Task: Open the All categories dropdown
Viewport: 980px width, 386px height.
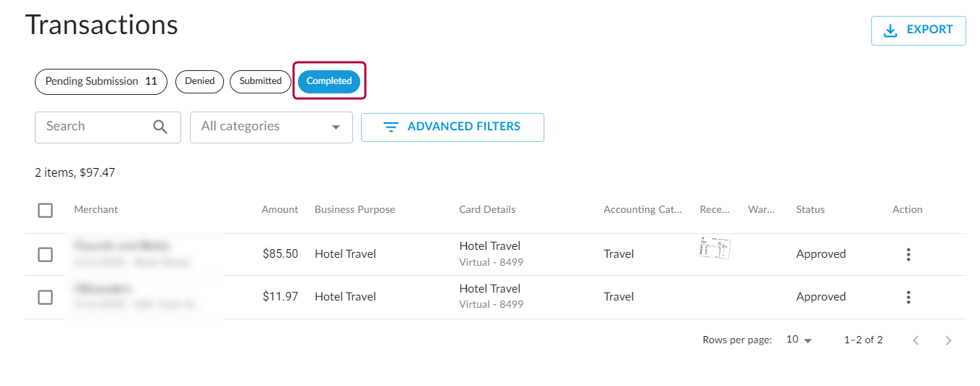Action: [x=271, y=127]
